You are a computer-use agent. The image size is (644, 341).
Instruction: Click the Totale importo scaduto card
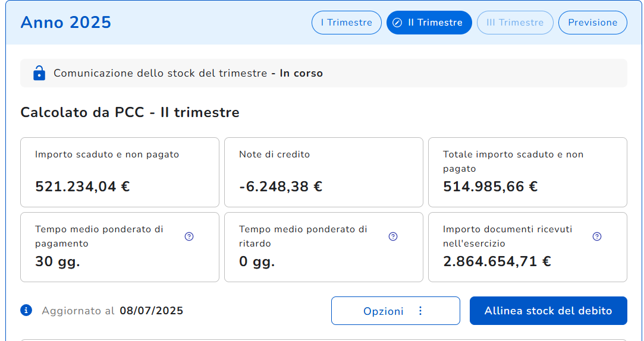pyautogui.click(x=528, y=172)
